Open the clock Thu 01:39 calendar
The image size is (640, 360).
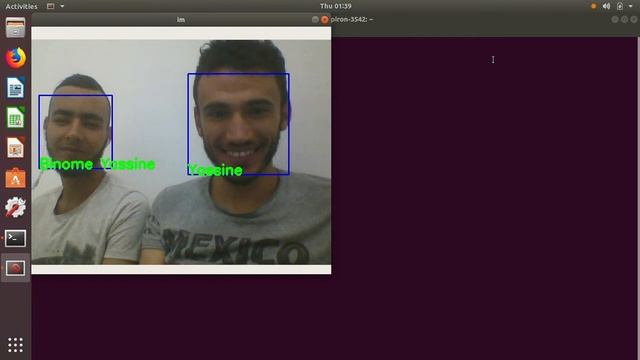[x=336, y=6]
